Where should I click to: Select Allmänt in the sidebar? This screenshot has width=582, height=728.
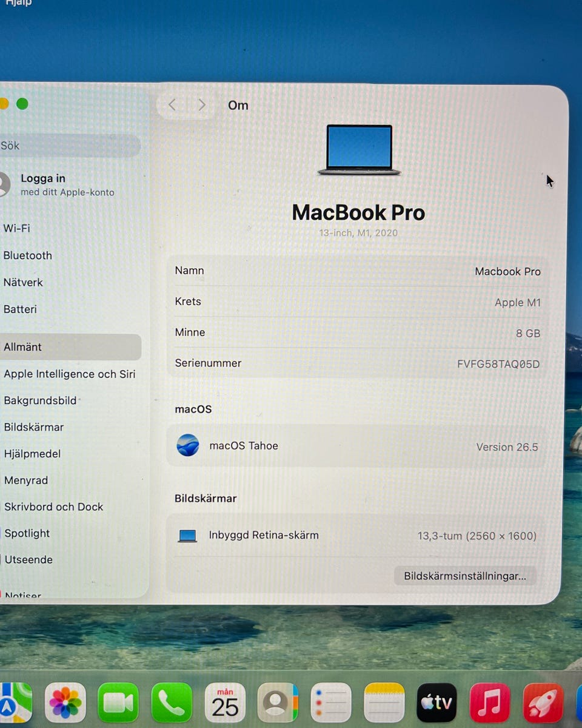click(x=70, y=347)
